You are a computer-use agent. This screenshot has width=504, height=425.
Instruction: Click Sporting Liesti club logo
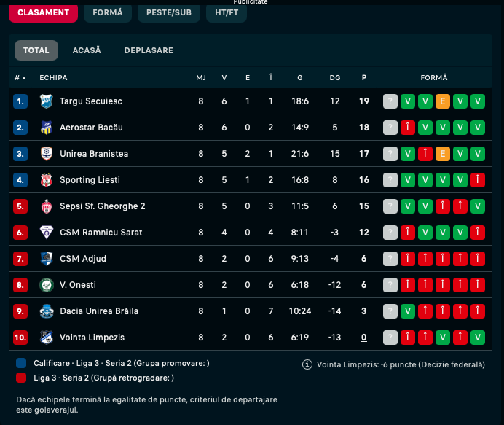click(47, 180)
